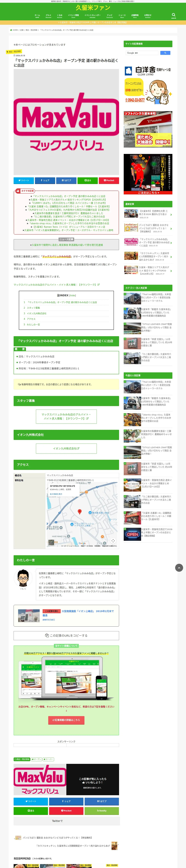This screenshot has height=868, width=186.
Task: Open タウンワーク job link button under スタッフ募集
Action: [66, 416]
